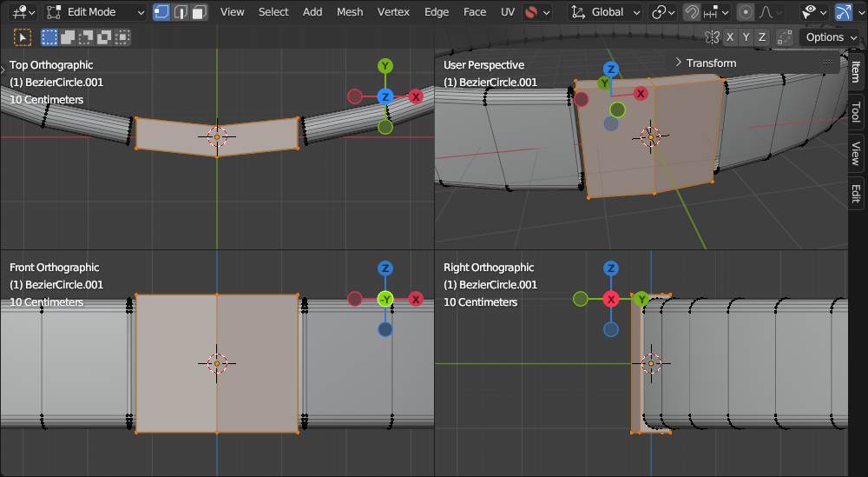The height and width of the screenshot is (477, 868).
Task: Click Y axis gizmo in Top view
Action: pos(385,67)
